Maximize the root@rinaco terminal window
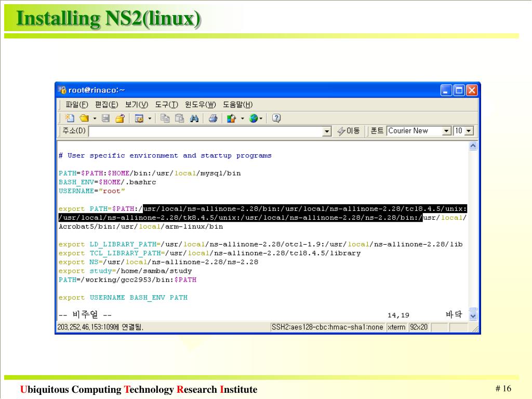Viewport: 532px width, 399px height. click(459, 90)
